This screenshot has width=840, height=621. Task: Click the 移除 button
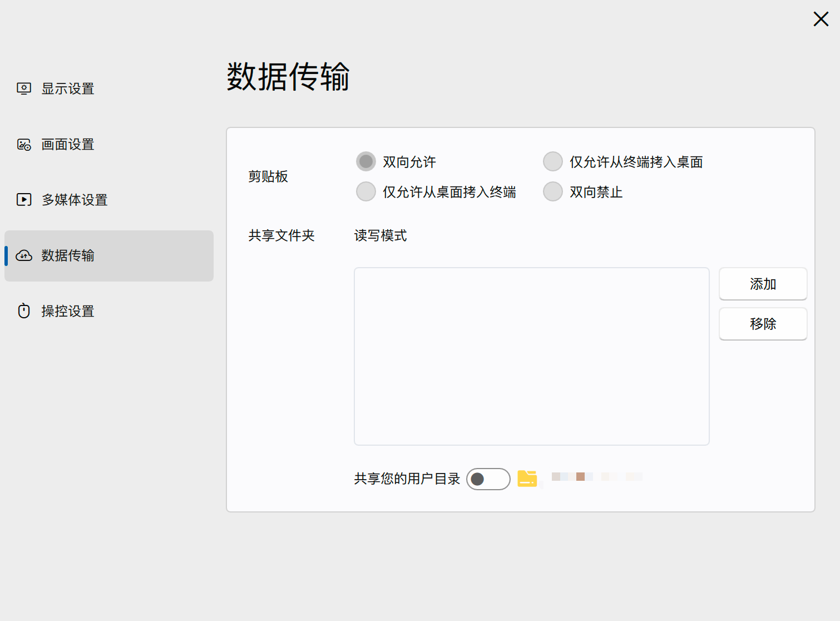point(763,324)
